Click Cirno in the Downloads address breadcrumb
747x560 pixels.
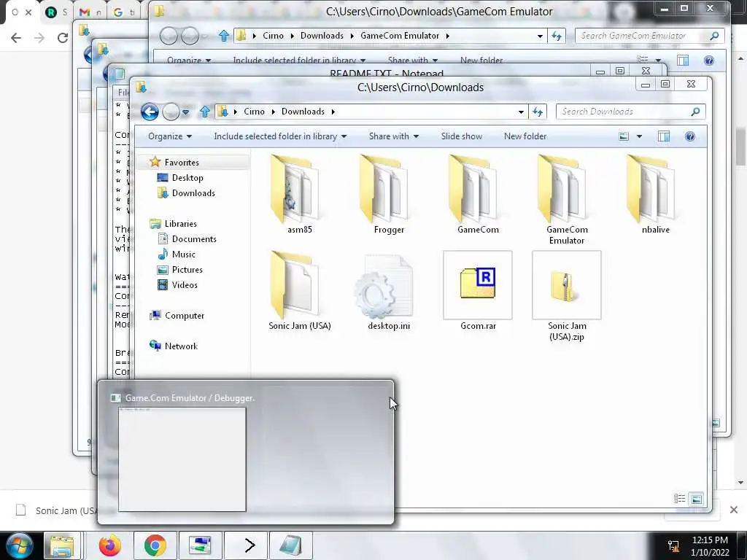pyautogui.click(x=254, y=112)
